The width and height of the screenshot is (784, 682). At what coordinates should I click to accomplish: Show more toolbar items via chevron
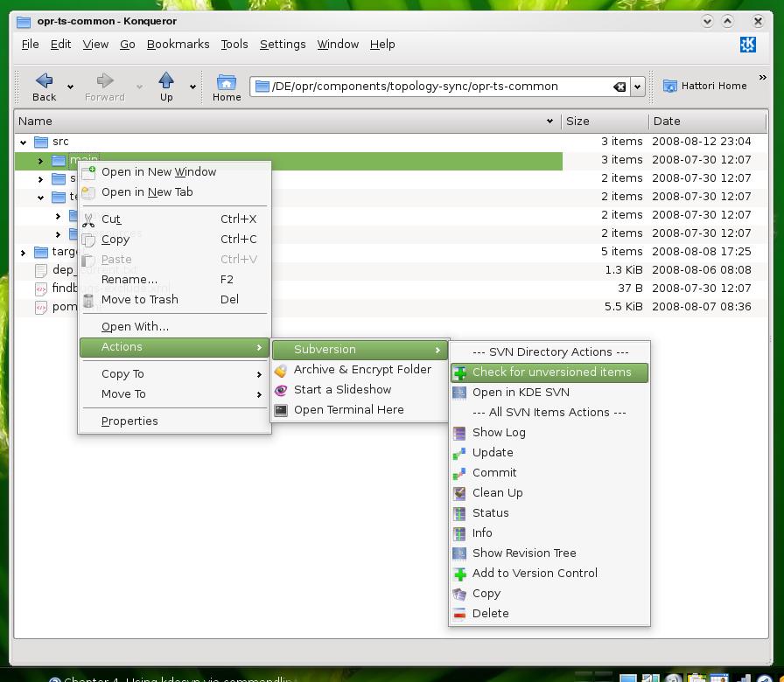pyautogui.click(x=762, y=78)
